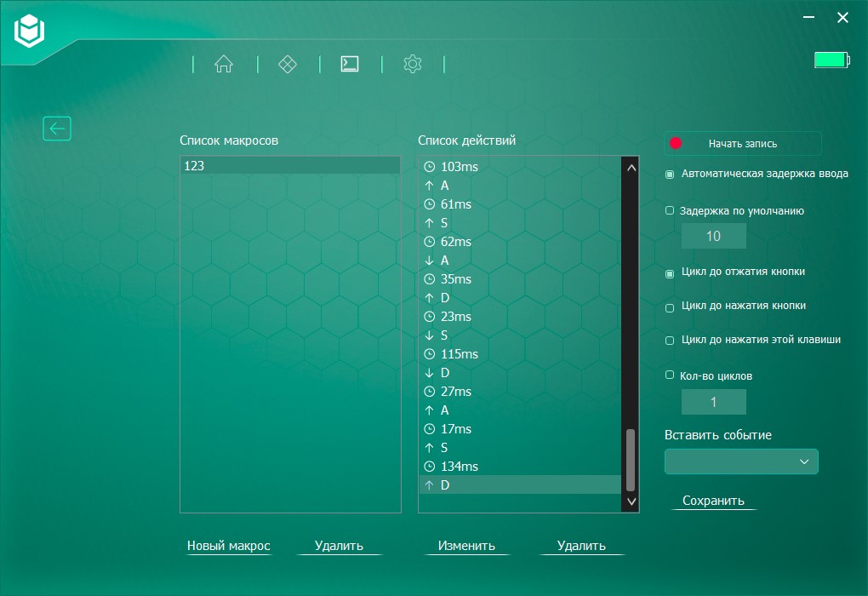Viewport: 868px width, 596px height.
Task: Select the 103ms delay row
Action: point(520,166)
